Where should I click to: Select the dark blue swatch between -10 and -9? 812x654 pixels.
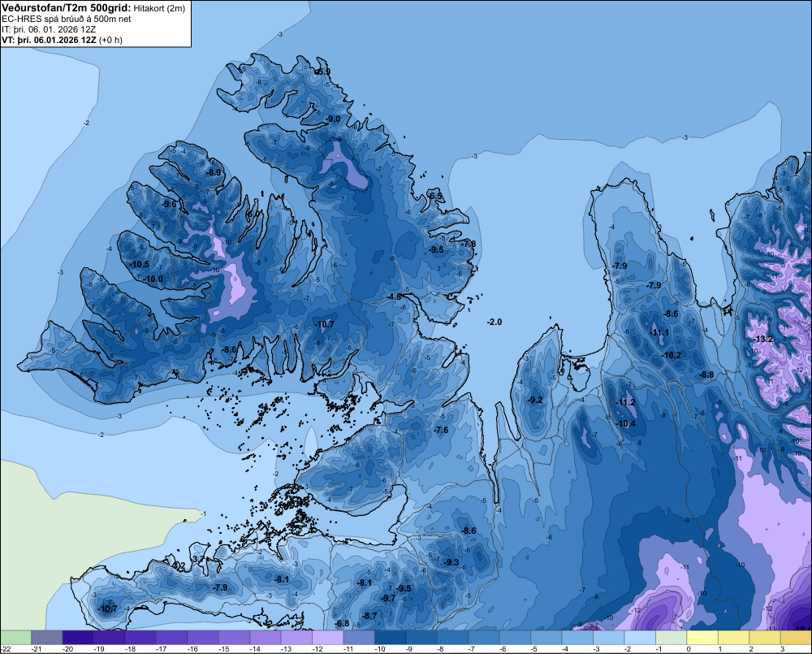pyautogui.click(x=391, y=638)
